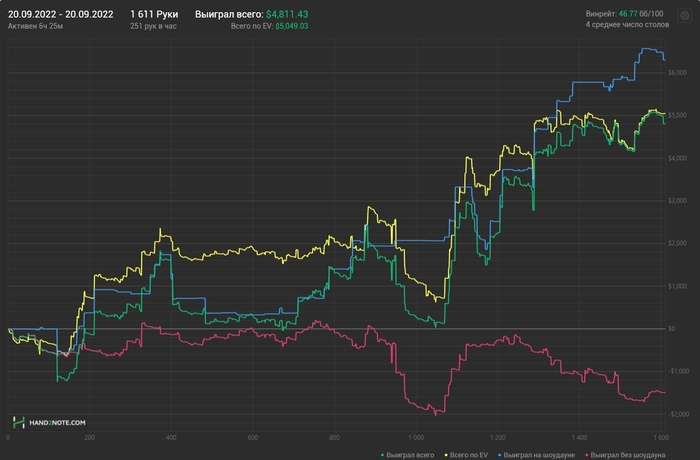Image resolution: width=700 pixels, height=460 pixels.
Task: Click the $1,000 y-axis label
Action: [677, 286]
